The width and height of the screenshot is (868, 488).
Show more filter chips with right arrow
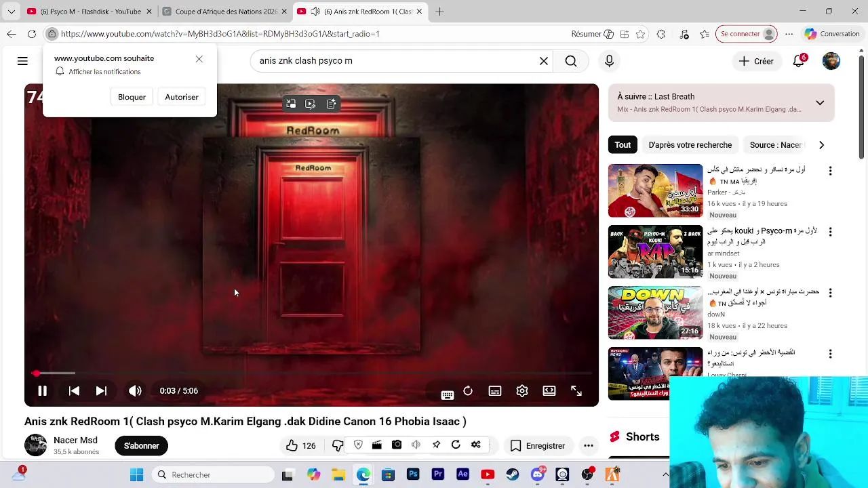click(821, 144)
